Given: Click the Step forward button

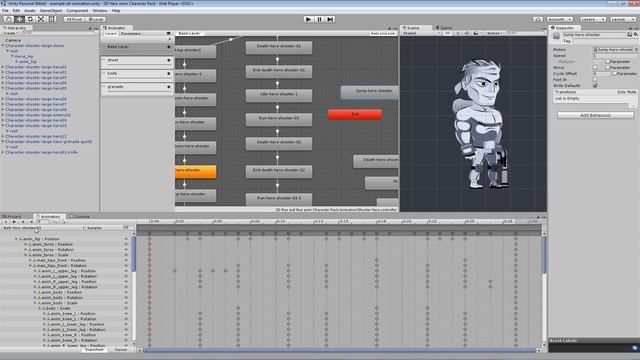Looking at the screenshot, I should pos(330,19).
